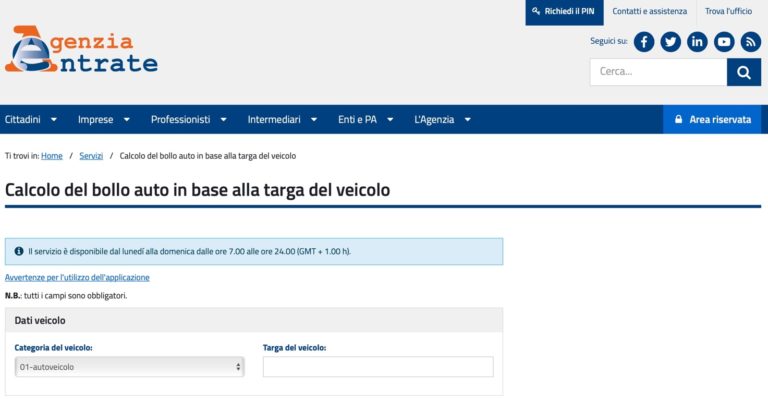Open the LinkedIn social icon
Screen dimensions: 768x399
[x=697, y=42]
